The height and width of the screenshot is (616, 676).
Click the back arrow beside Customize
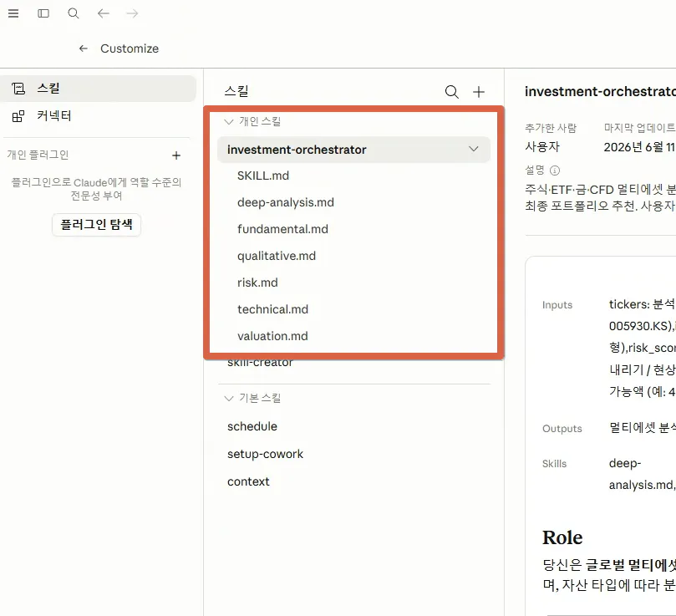[x=84, y=48]
